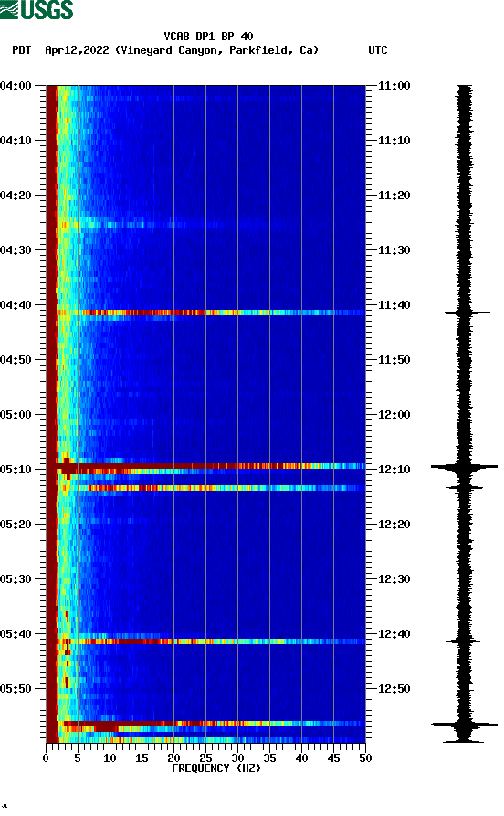504x816 pixels.
Task: Click the 15 Hz frequency axis label
Action: pyautogui.click(x=142, y=758)
